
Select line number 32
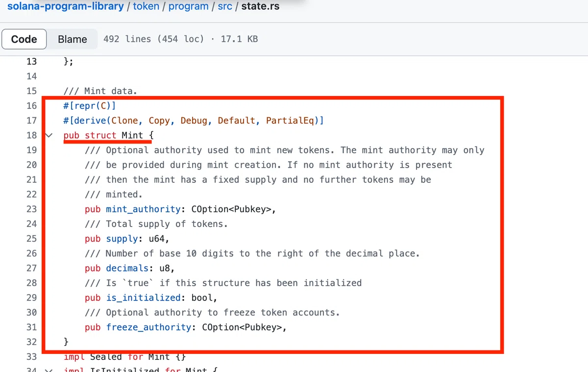click(x=31, y=342)
